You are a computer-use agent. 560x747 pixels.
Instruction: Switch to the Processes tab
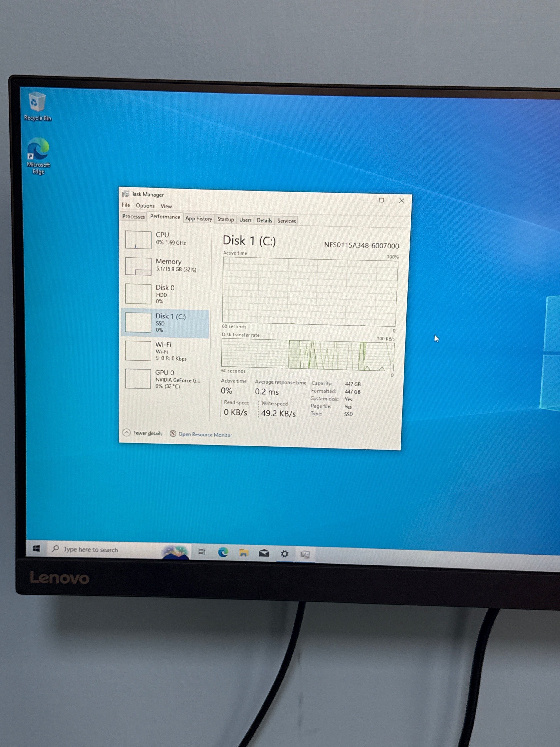(x=133, y=216)
